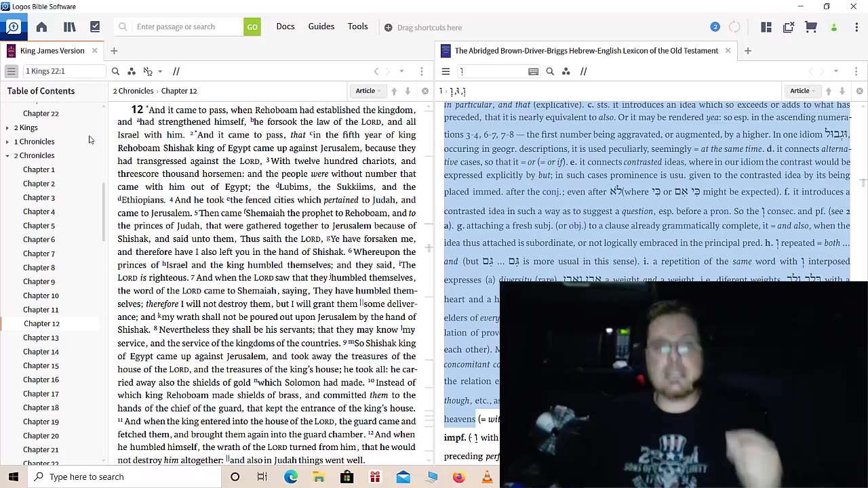Select Chapter 13 in the contents
868x488 pixels.
pos(41,338)
